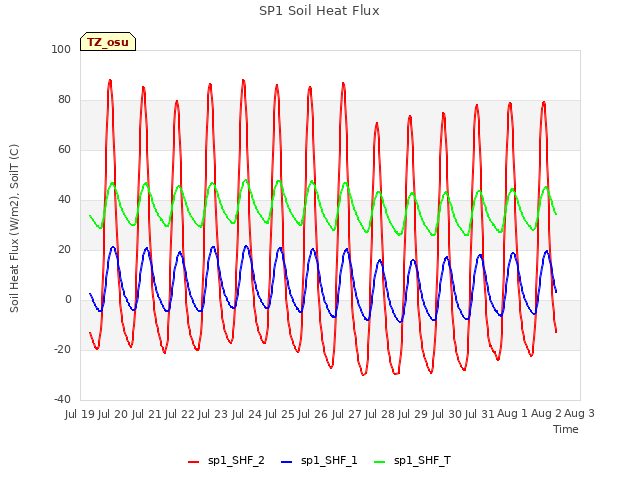Click the x-axis title Time
Image resolution: width=640 pixels, height=480 pixels.
pos(566,429)
